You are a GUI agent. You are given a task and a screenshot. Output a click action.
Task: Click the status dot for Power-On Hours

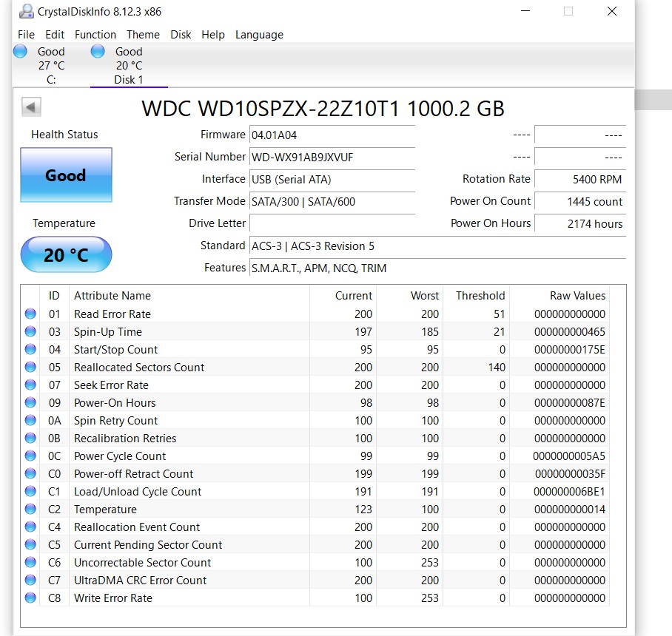30,402
